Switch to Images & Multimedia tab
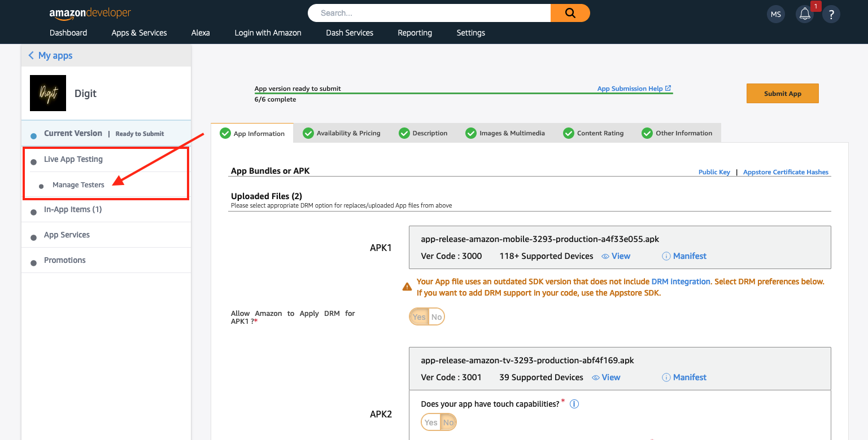The height and width of the screenshot is (440, 868). coord(505,133)
